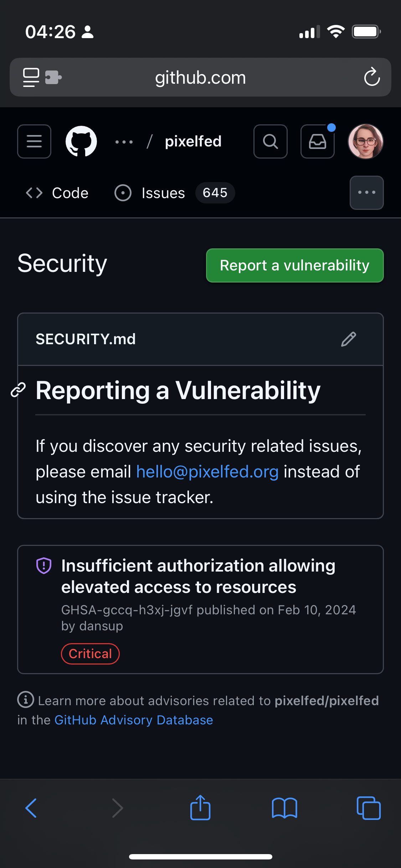Open Safari page settings reader icon

pyautogui.click(x=31, y=77)
